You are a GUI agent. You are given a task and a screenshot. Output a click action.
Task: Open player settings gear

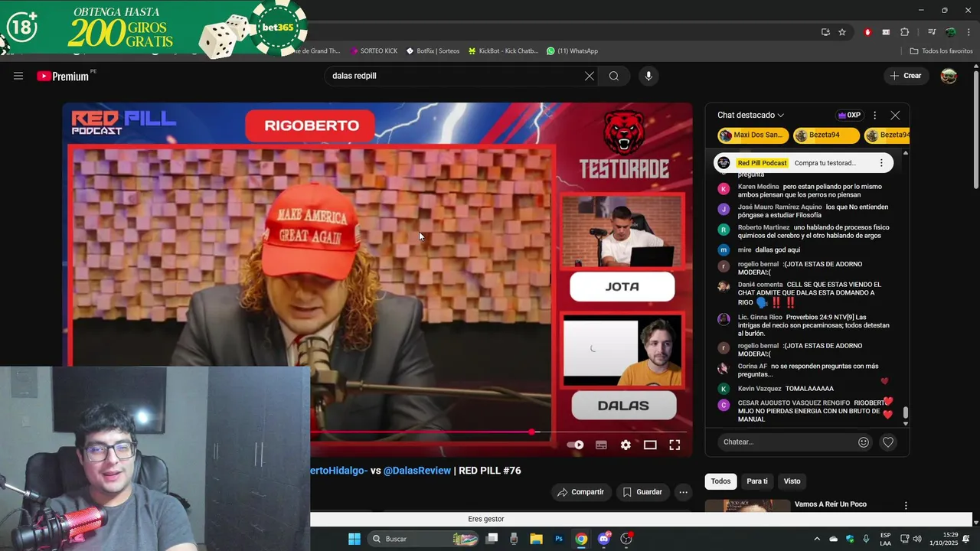(x=626, y=445)
